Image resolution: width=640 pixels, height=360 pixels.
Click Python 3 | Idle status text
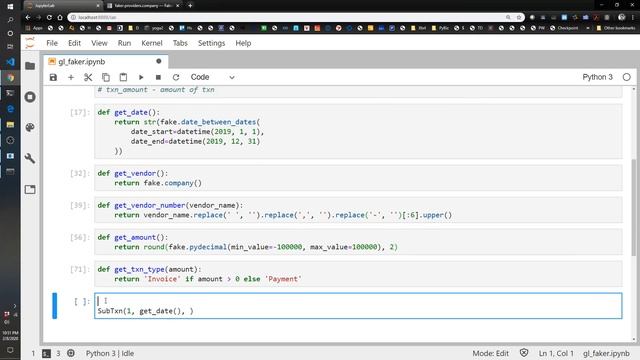110,353
